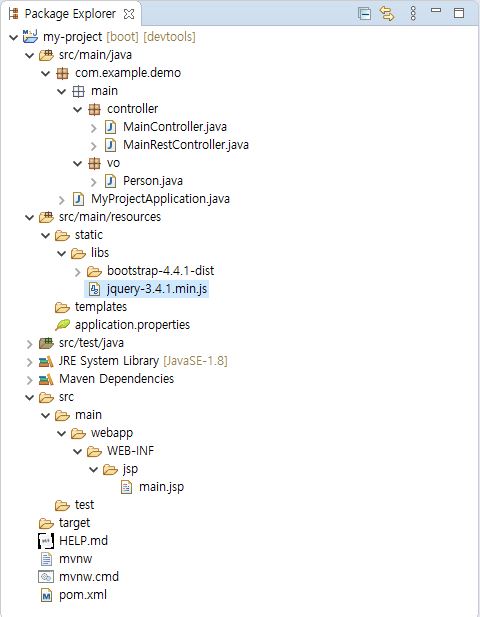Click the my-project Maven project icon
The width and height of the screenshot is (480, 617).
pos(30,36)
